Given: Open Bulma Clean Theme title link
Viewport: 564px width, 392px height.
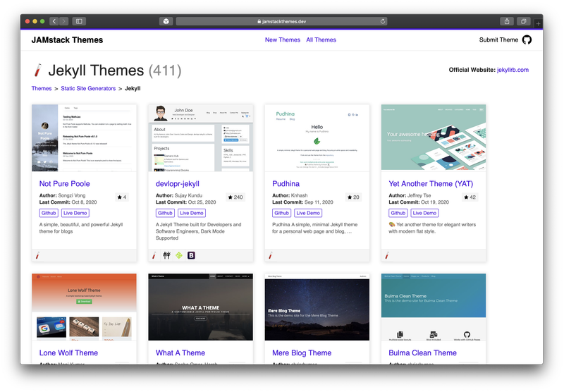Looking at the screenshot, I should click(422, 353).
